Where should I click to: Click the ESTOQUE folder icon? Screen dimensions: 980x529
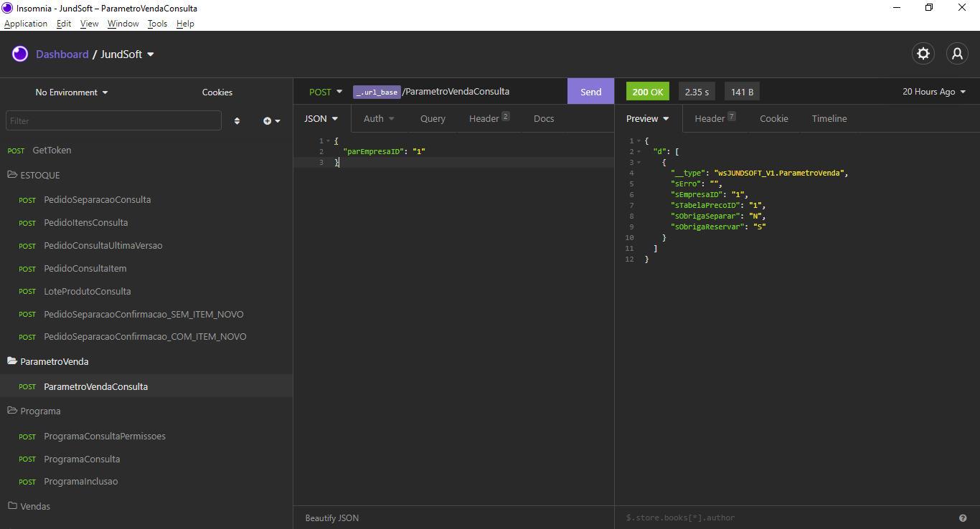tap(12, 175)
